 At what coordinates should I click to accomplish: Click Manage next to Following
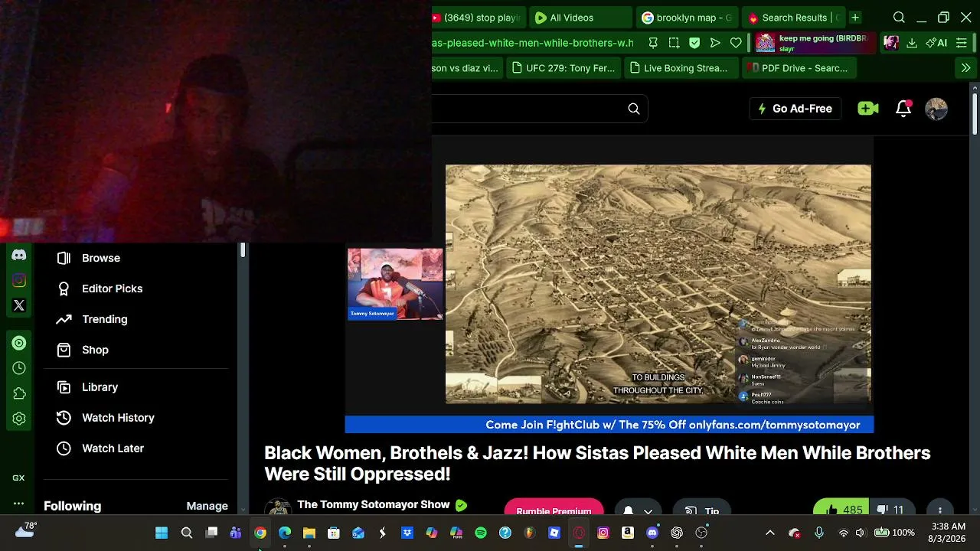[x=207, y=506]
